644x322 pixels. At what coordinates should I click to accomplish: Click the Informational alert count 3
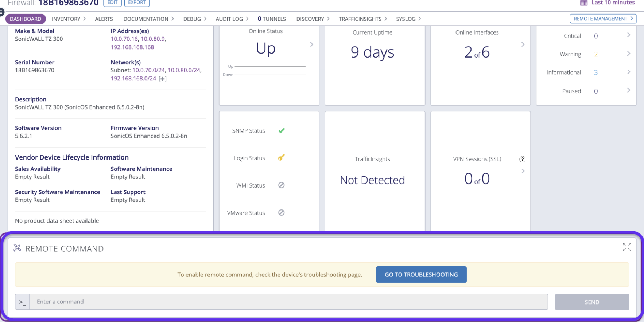596,72
